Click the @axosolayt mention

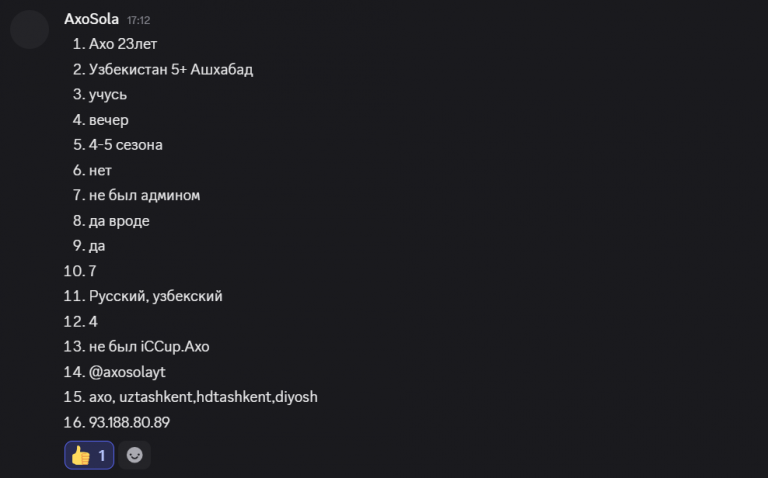127,372
